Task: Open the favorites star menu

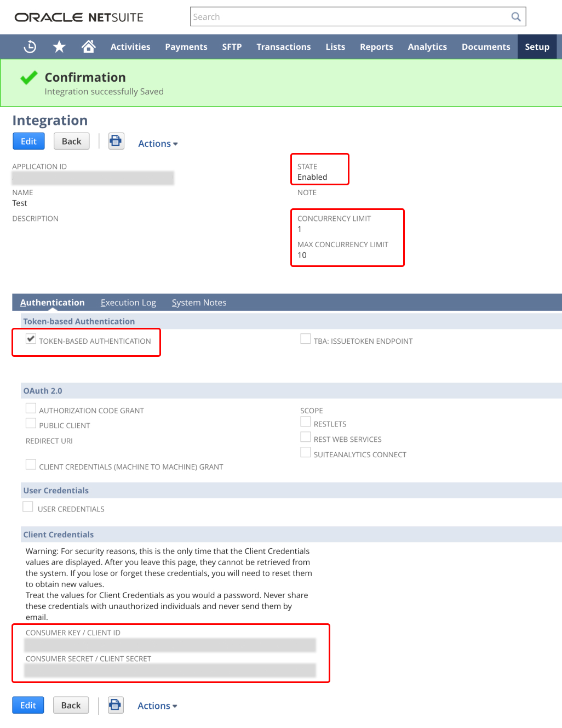Action: coord(59,47)
